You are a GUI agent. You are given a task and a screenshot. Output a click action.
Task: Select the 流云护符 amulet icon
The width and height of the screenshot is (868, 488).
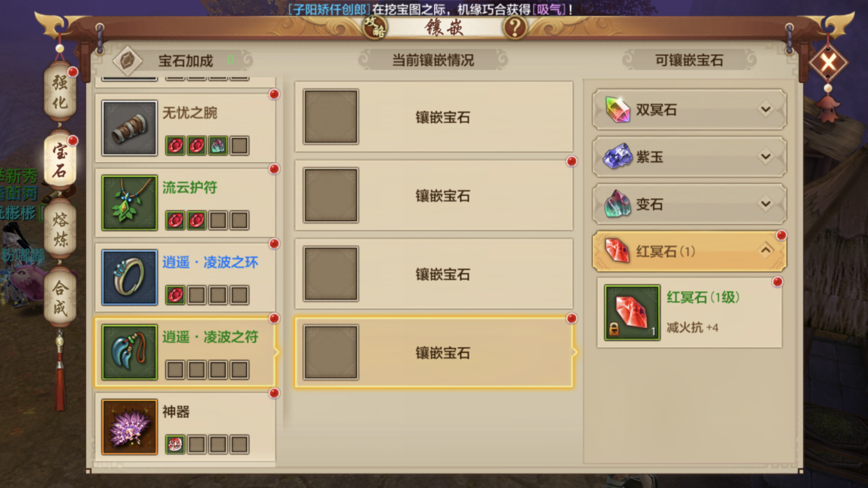click(129, 202)
